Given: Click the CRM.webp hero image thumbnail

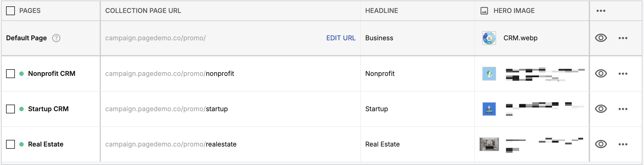Looking at the screenshot, I should 489,38.
